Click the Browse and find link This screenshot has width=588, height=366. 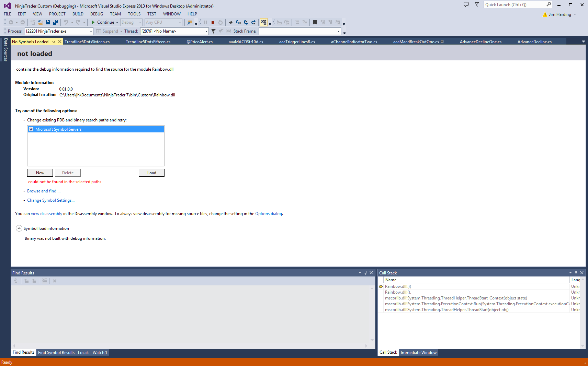click(44, 191)
